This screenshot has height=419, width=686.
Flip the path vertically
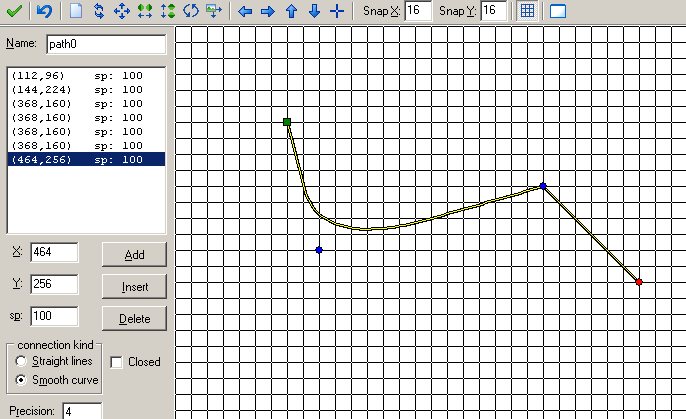pos(168,11)
